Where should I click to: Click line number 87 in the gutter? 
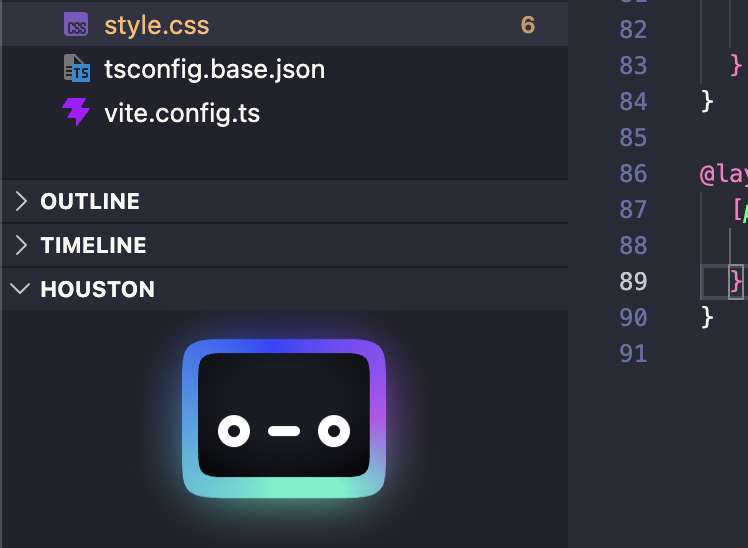point(633,209)
